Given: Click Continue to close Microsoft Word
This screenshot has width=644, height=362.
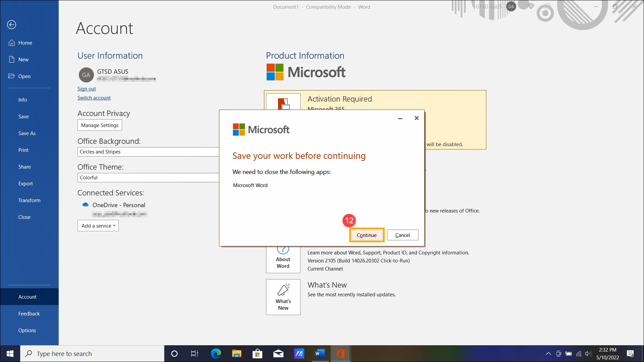Looking at the screenshot, I should point(367,235).
